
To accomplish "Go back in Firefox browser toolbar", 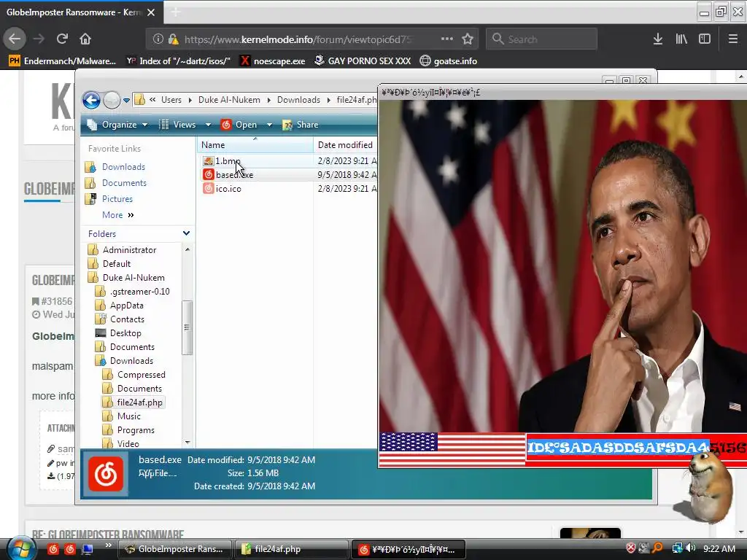I will 15,39.
